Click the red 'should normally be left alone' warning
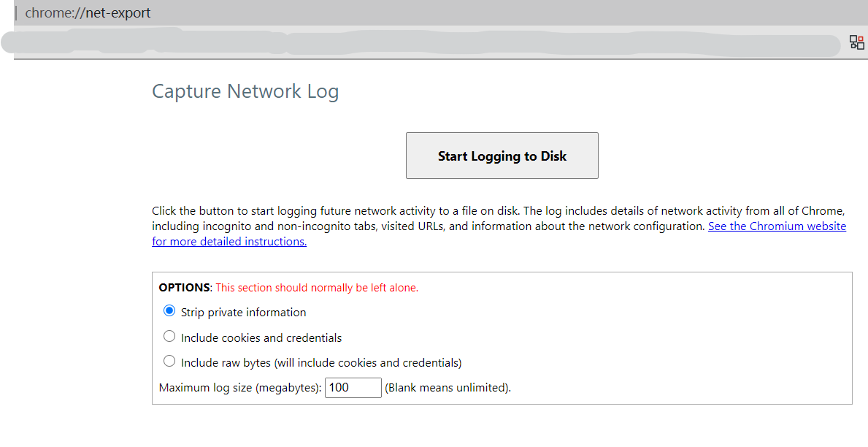The image size is (868, 447). tap(317, 288)
